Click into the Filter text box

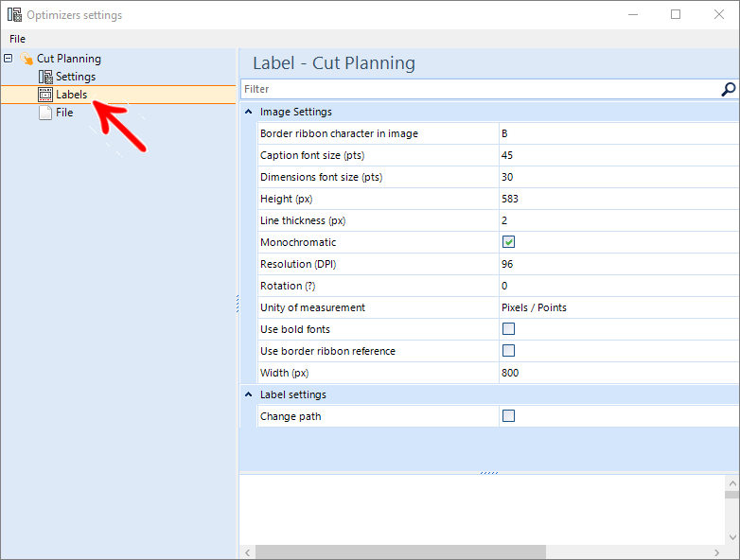tap(482, 89)
